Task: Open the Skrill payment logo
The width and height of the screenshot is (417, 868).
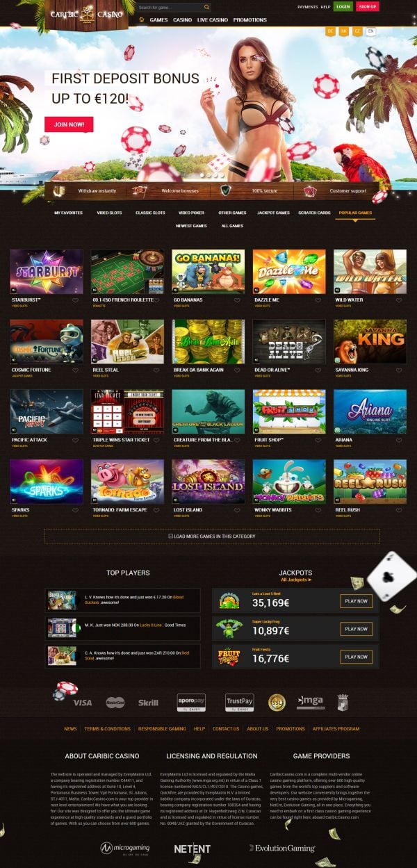Action: click(148, 703)
